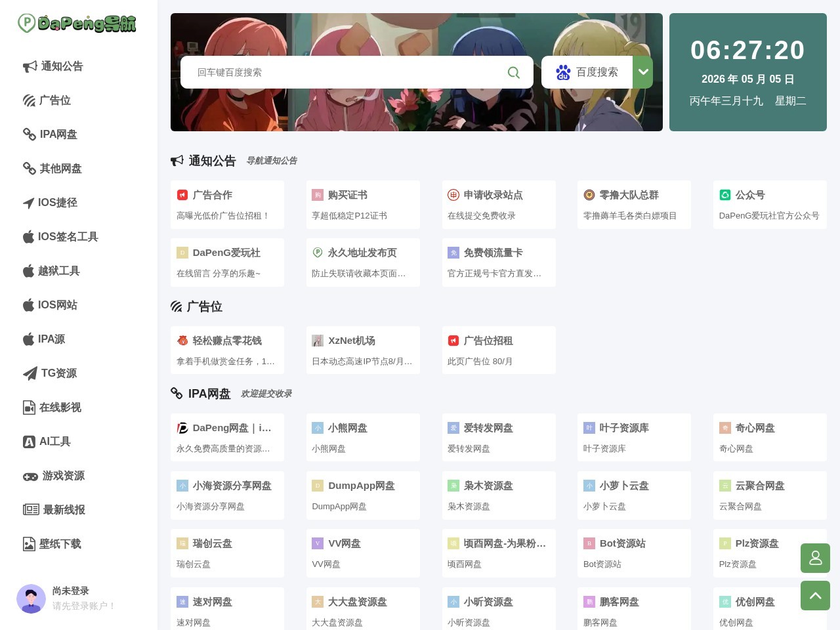This screenshot has width=840, height=630.
Task: Click the icon on 永久地址发布页 card
Action: point(318,253)
